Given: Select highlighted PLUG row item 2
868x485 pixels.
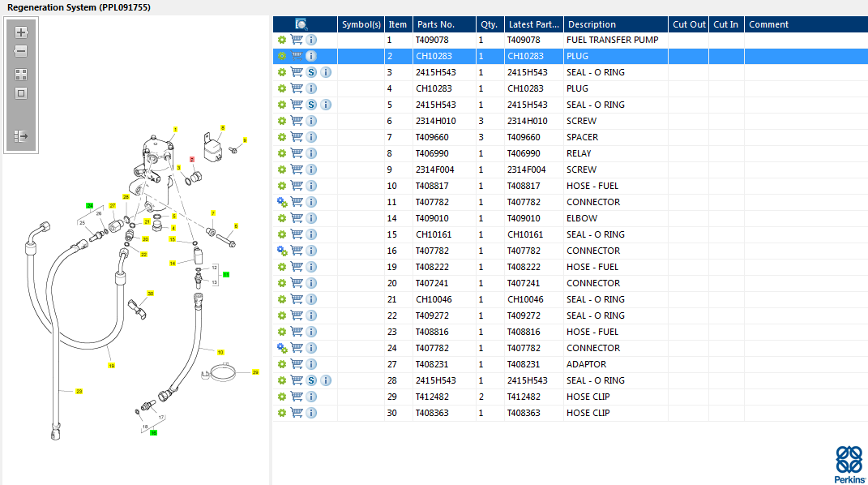Looking at the screenshot, I should click(x=571, y=56).
